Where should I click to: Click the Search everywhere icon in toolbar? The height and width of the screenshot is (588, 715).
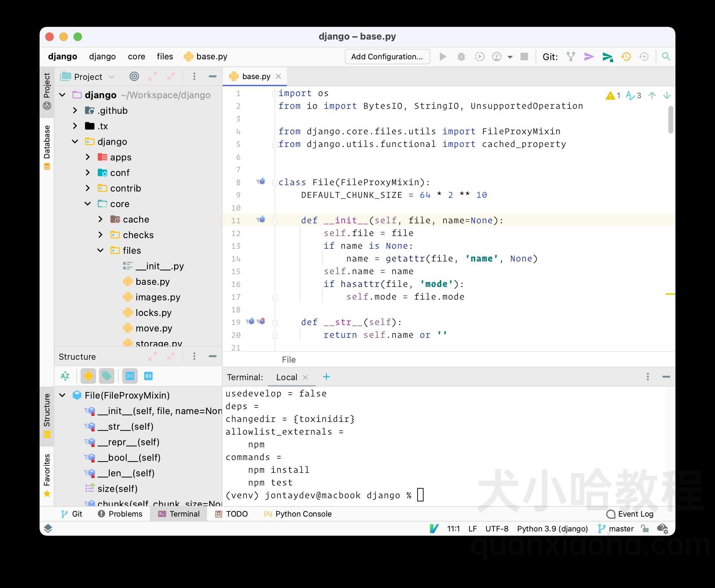pos(666,56)
